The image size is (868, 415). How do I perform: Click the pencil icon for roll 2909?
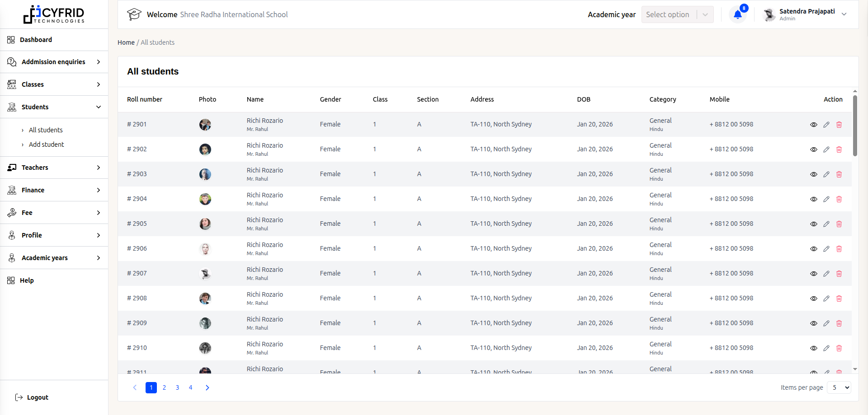tap(826, 323)
